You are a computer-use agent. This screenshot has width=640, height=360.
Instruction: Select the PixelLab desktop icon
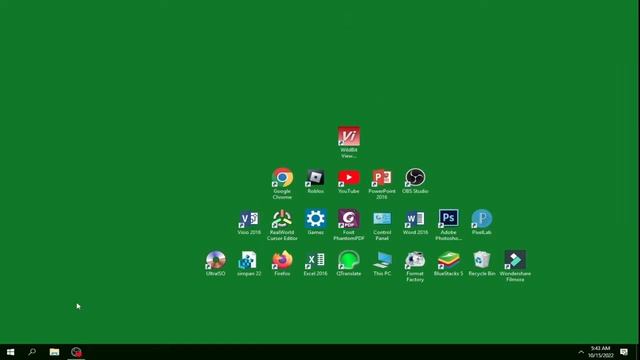482,222
